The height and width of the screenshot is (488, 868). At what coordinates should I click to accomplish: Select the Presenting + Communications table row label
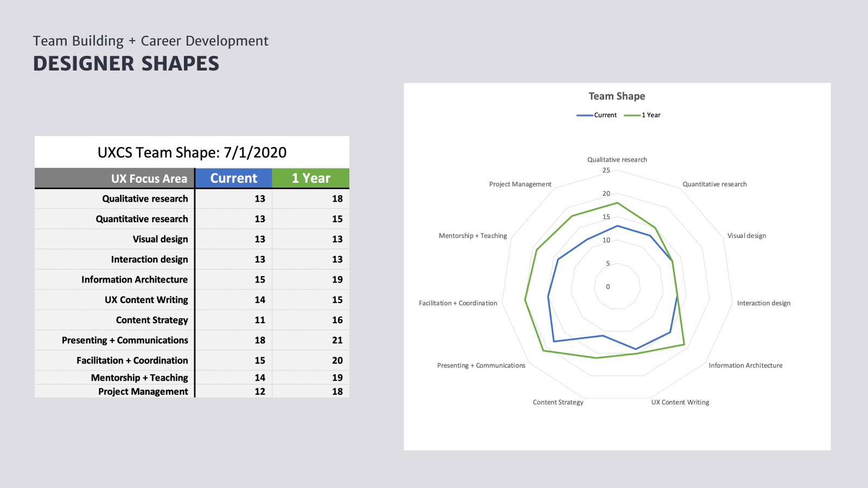pos(125,341)
